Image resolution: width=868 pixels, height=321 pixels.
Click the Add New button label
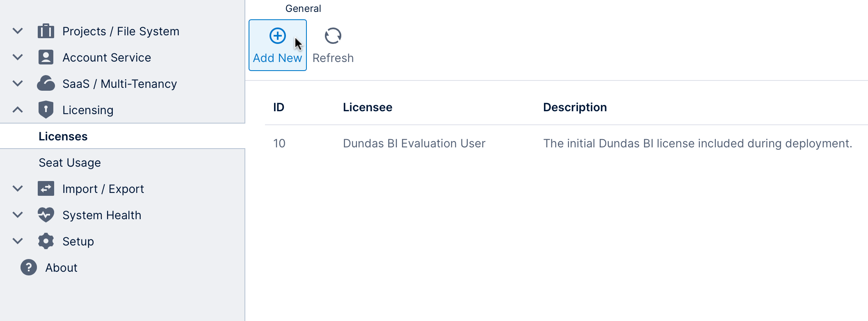[x=277, y=58]
